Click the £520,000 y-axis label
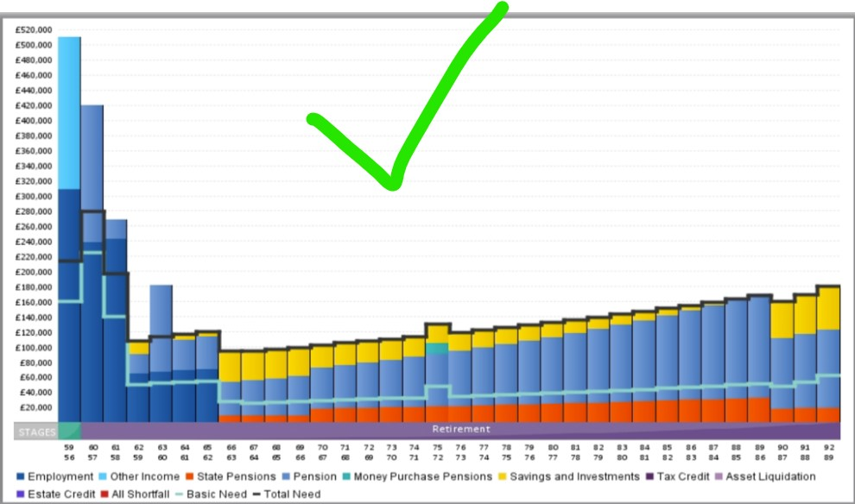Image resolution: width=855 pixels, height=504 pixels. (x=34, y=30)
